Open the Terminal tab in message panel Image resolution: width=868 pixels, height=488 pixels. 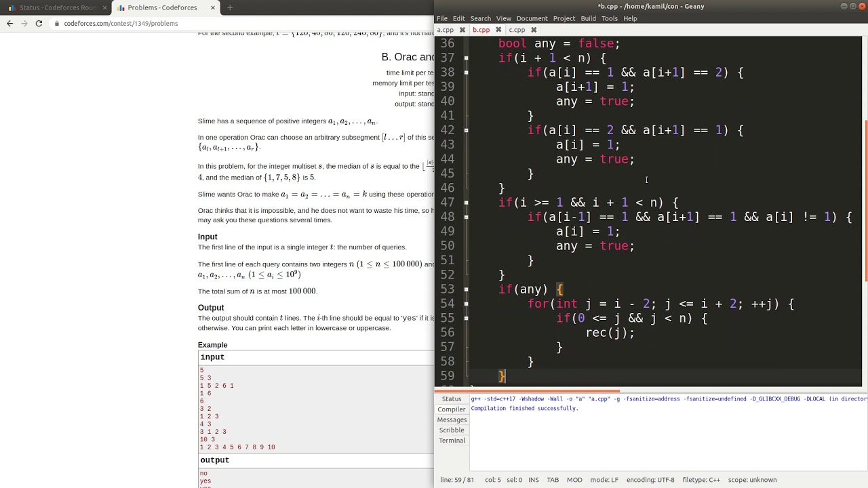click(452, 441)
